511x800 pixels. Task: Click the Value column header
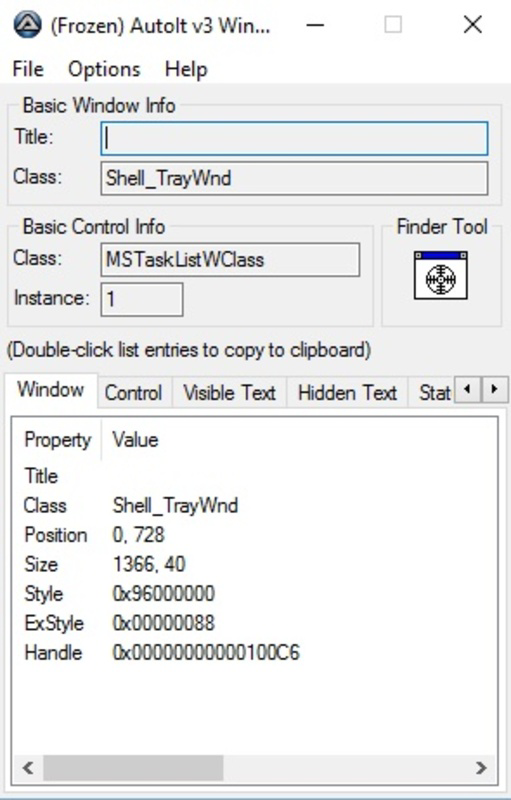(x=135, y=440)
